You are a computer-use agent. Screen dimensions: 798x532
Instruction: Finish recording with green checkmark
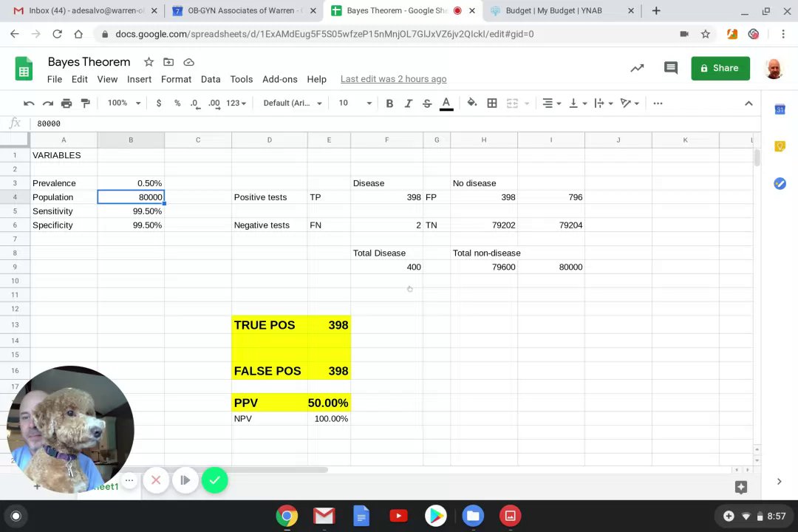tap(215, 480)
